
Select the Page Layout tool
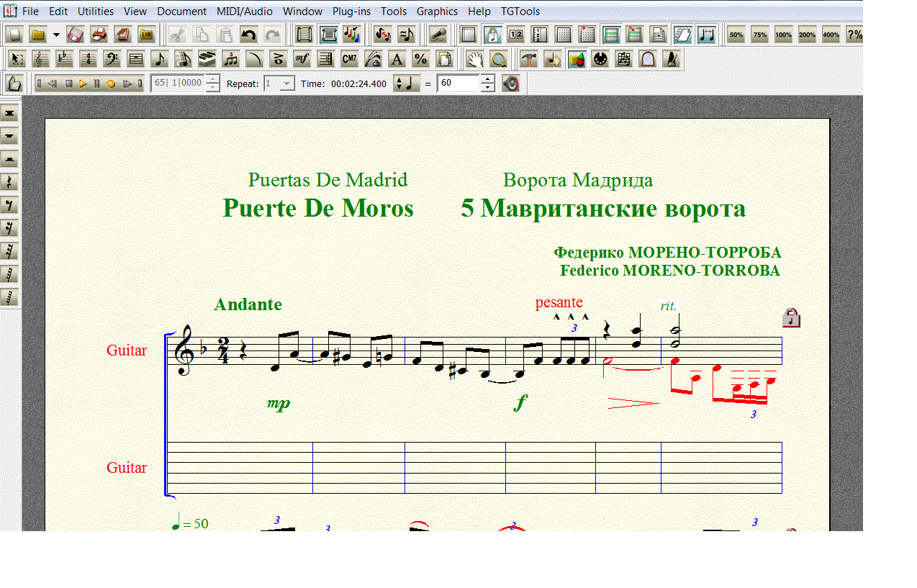pyautogui.click(x=443, y=59)
